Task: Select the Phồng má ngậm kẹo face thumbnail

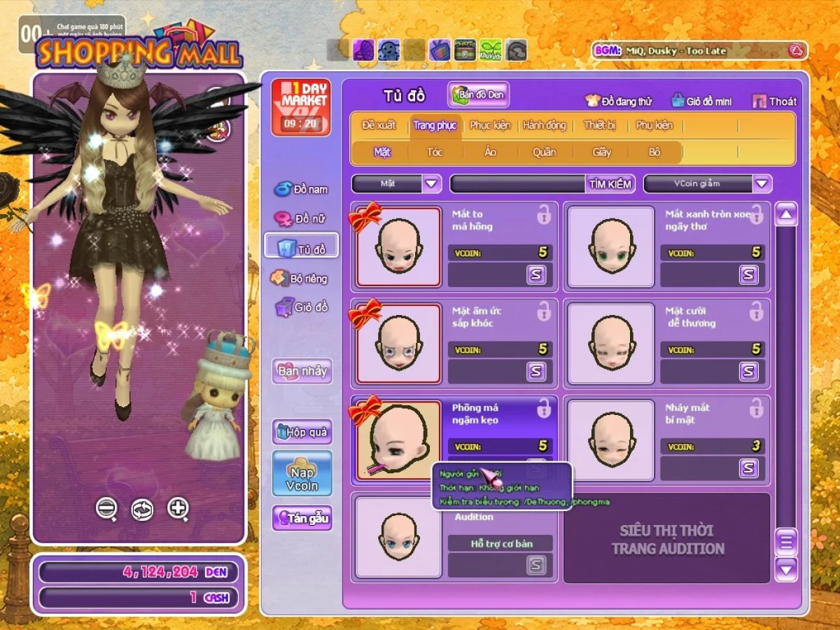Action: tap(399, 440)
